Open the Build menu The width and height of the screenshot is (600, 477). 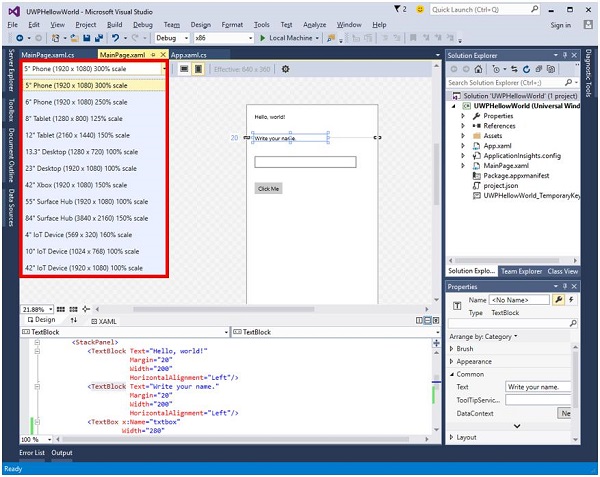tap(115, 24)
